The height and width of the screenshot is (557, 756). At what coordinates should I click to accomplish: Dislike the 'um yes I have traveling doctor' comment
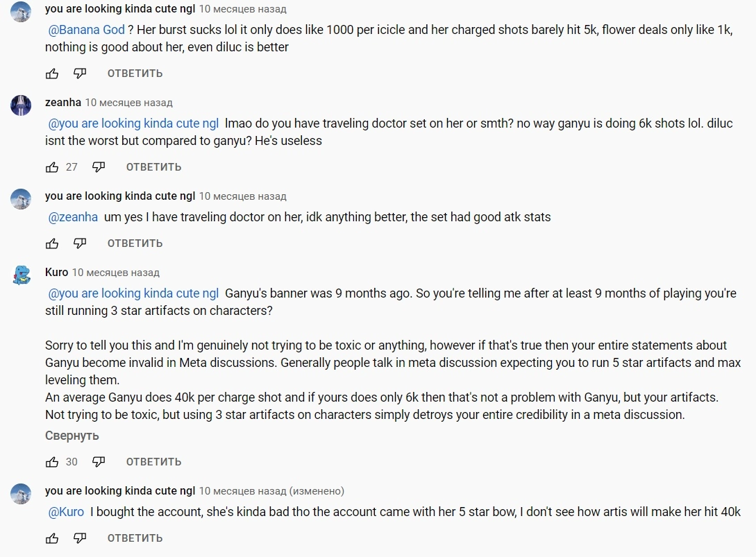pyautogui.click(x=80, y=243)
